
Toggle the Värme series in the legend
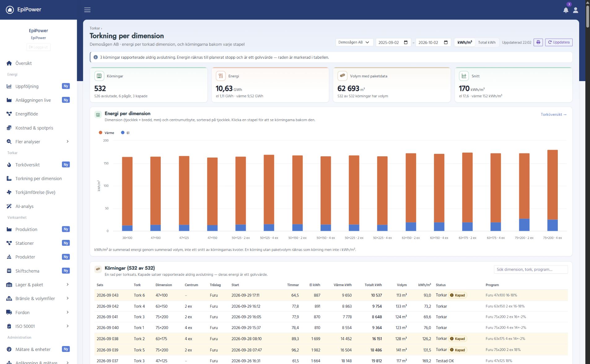tap(107, 133)
